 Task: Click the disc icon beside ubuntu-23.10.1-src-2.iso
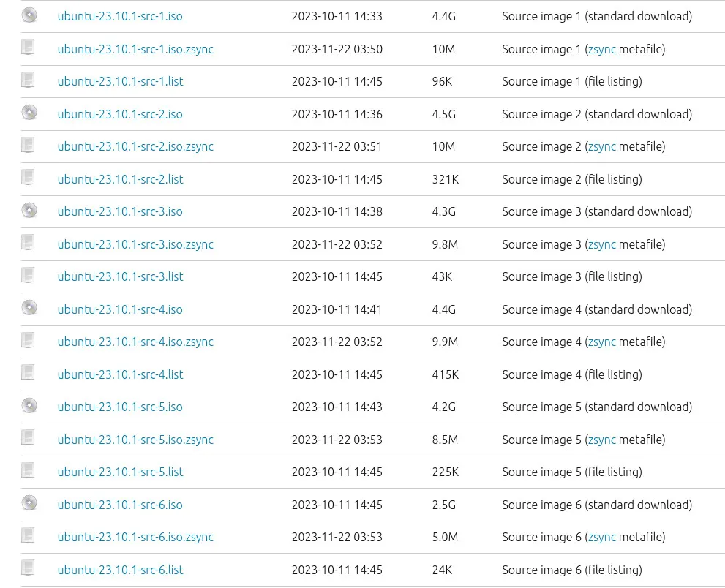coord(29,113)
